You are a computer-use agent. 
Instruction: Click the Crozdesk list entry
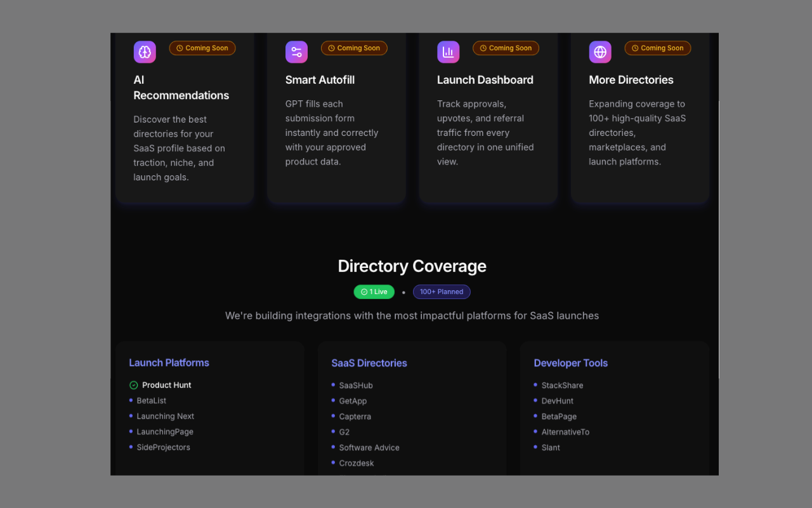tap(356, 463)
